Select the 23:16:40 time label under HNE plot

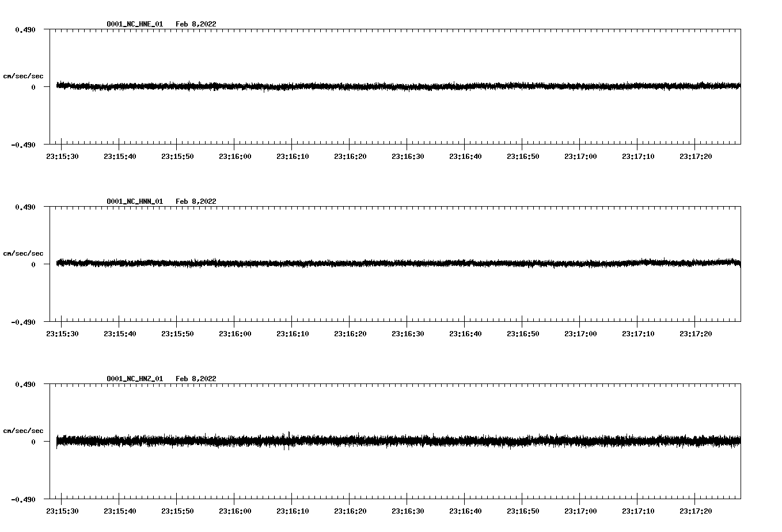pos(465,157)
